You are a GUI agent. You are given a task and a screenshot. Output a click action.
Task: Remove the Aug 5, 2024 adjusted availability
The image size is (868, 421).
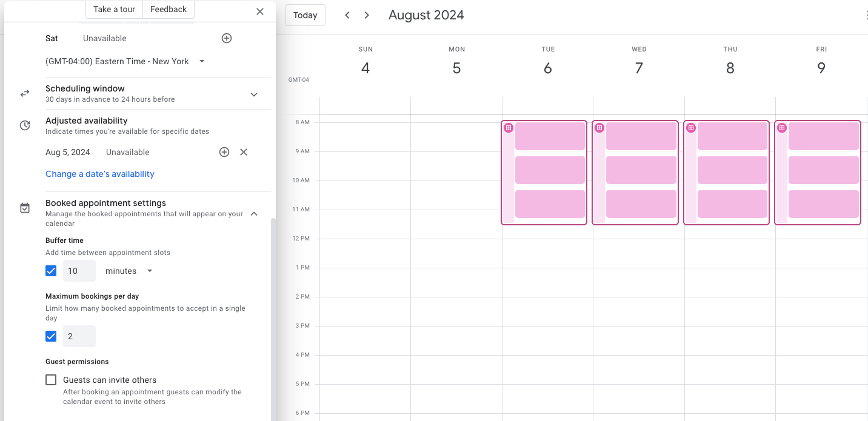point(244,152)
